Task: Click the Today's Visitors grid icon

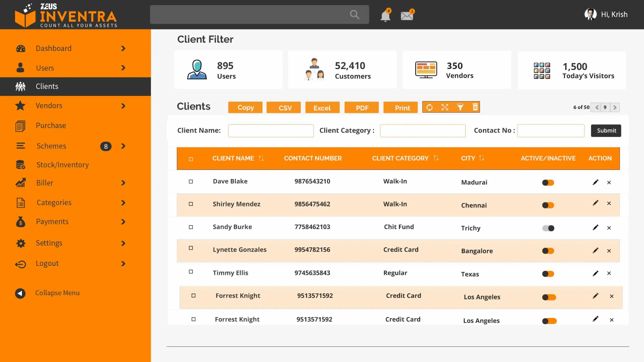Action: tap(542, 71)
